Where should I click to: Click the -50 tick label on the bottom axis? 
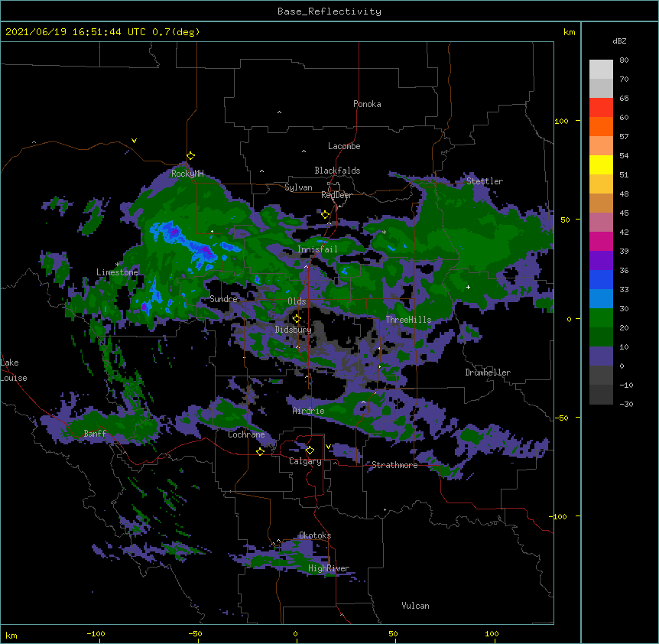[x=195, y=633]
